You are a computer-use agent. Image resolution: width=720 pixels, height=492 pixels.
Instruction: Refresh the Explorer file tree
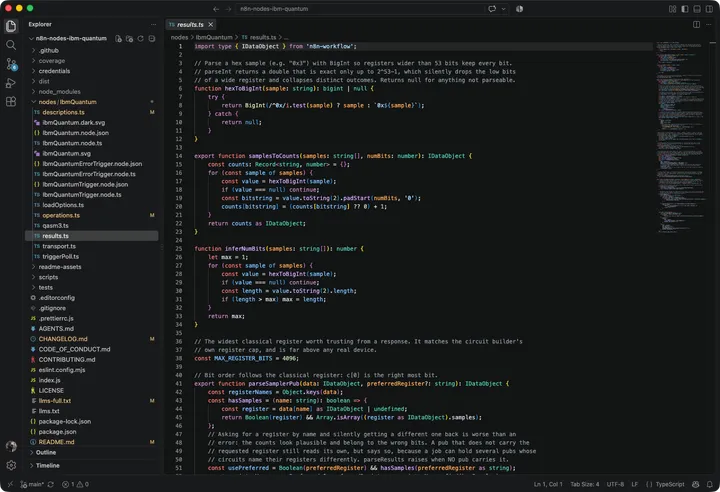pos(141,39)
